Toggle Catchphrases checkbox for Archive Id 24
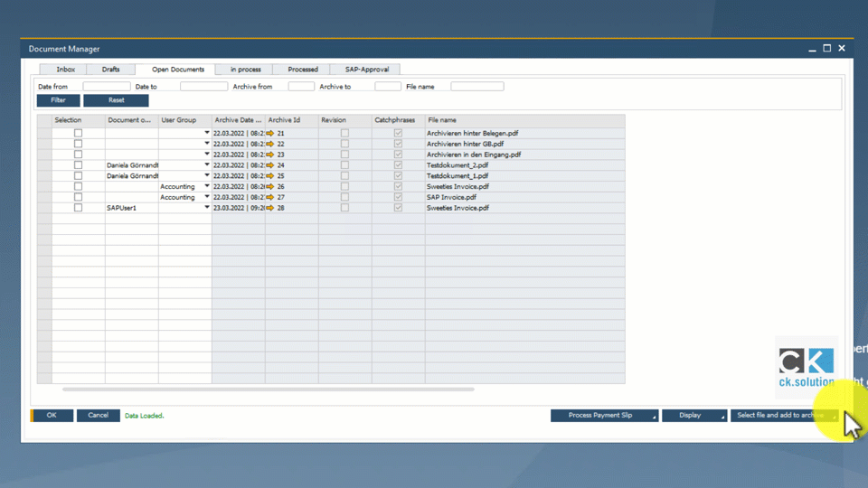This screenshot has width=868, height=488. 398,164
